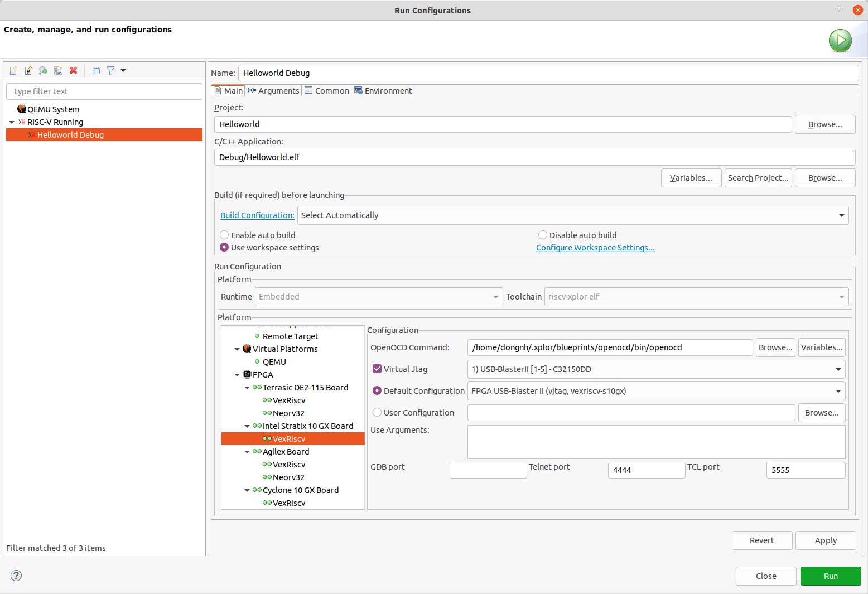Switch to the Arguments tab
Screen dimensions: 868x594
[x=273, y=90]
